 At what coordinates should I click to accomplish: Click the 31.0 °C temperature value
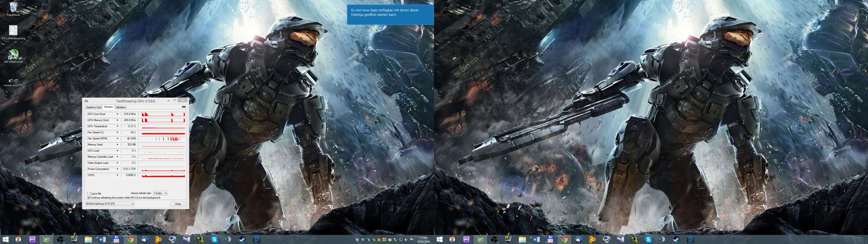(128, 126)
